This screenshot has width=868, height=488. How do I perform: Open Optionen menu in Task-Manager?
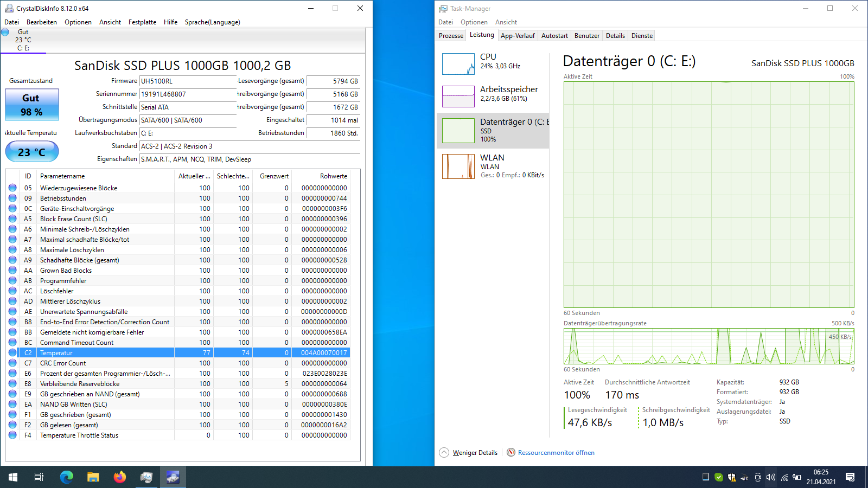point(474,22)
